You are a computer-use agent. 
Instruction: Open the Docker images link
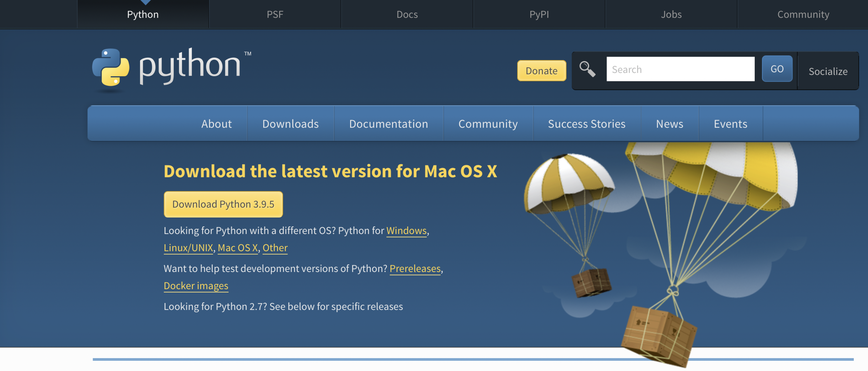coord(196,286)
